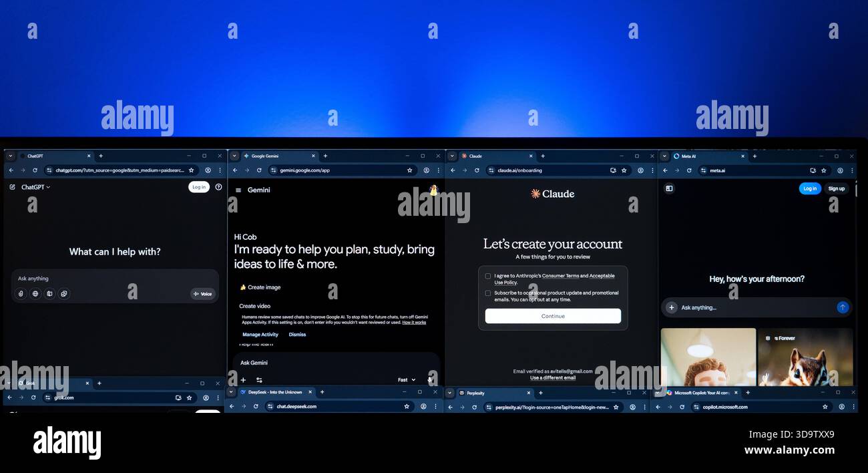868x473 pixels.
Task: Open the chipmunk image card in Meta AI
Action: (805, 357)
